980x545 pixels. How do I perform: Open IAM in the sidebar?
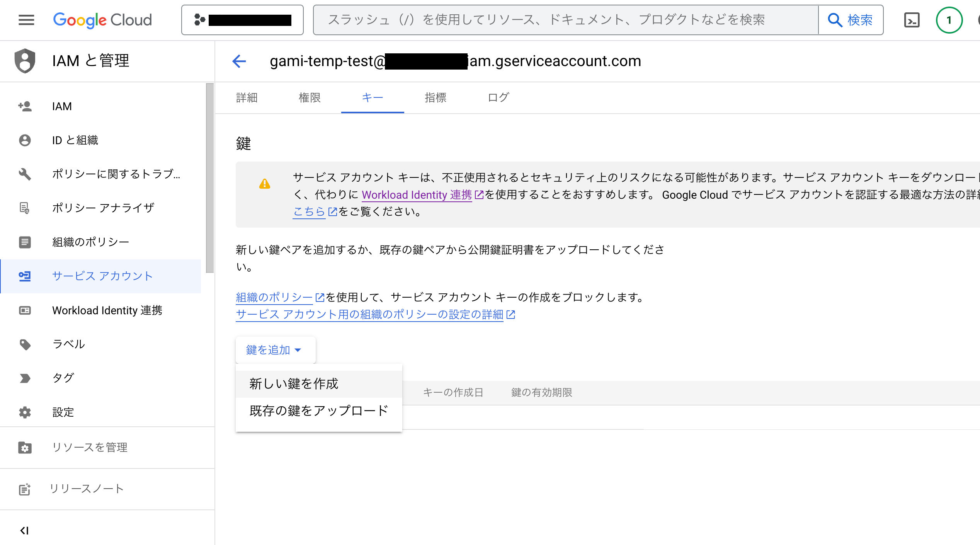pyautogui.click(x=100, y=106)
